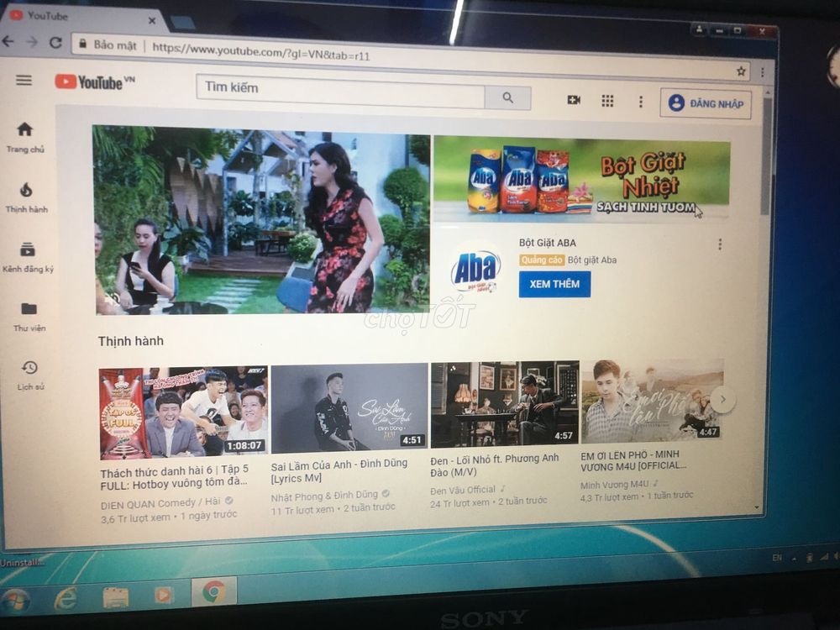This screenshot has height=630, width=840.
Task: Bookmark this page with the star icon
Action: pyautogui.click(x=741, y=71)
